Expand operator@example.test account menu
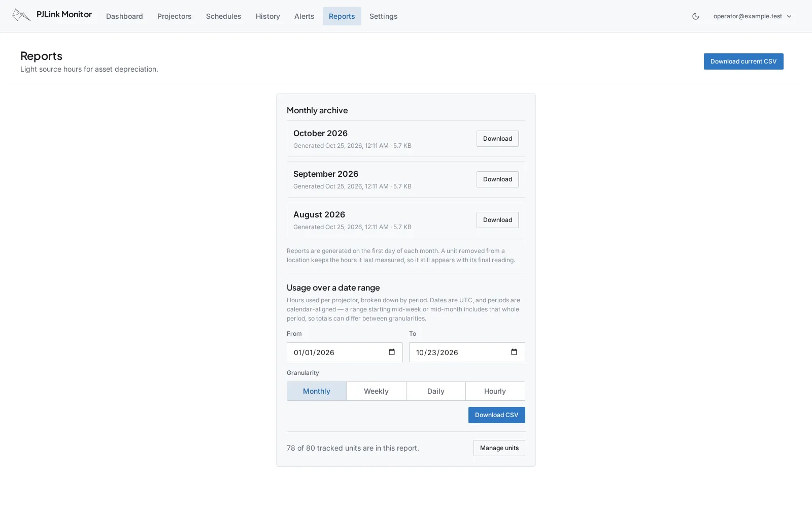The height and width of the screenshot is (508, 812). [752, 16]
